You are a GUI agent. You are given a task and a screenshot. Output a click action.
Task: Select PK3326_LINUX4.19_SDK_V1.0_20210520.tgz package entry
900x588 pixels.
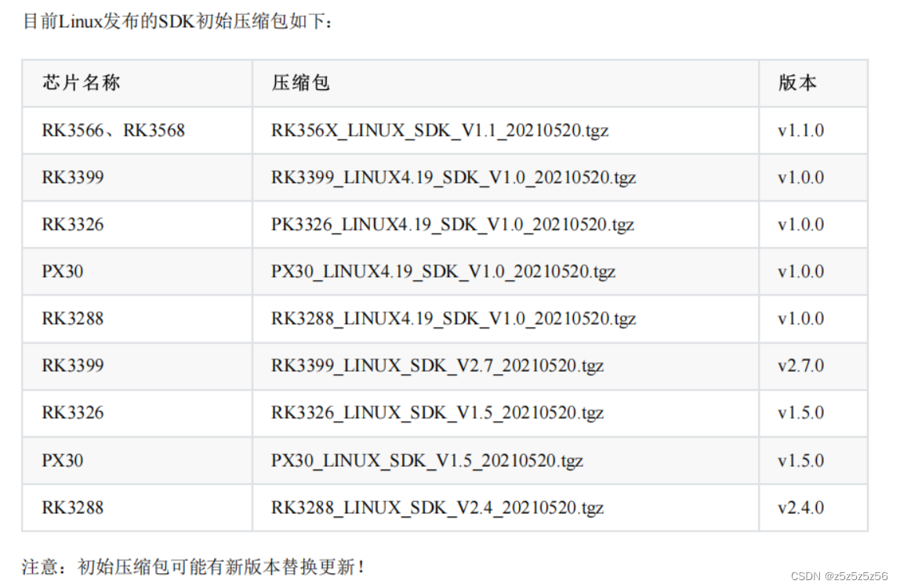point(452,224)
